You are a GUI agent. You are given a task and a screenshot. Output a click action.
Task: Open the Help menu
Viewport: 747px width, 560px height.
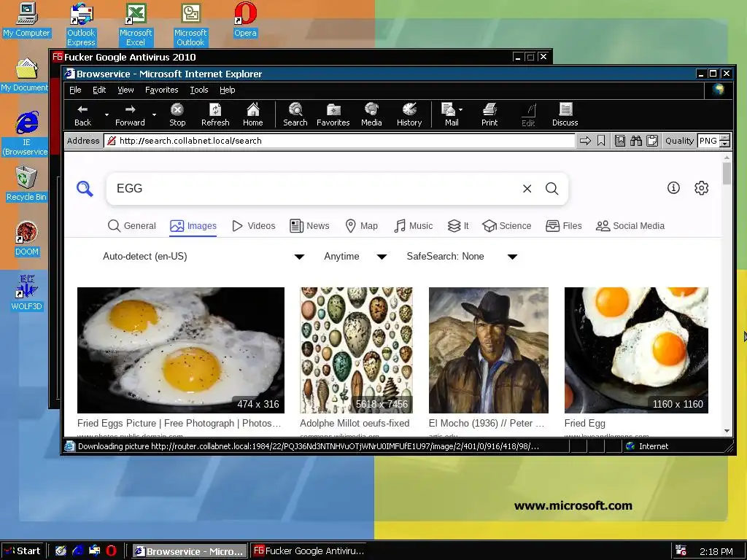click(x=228, y=90)
